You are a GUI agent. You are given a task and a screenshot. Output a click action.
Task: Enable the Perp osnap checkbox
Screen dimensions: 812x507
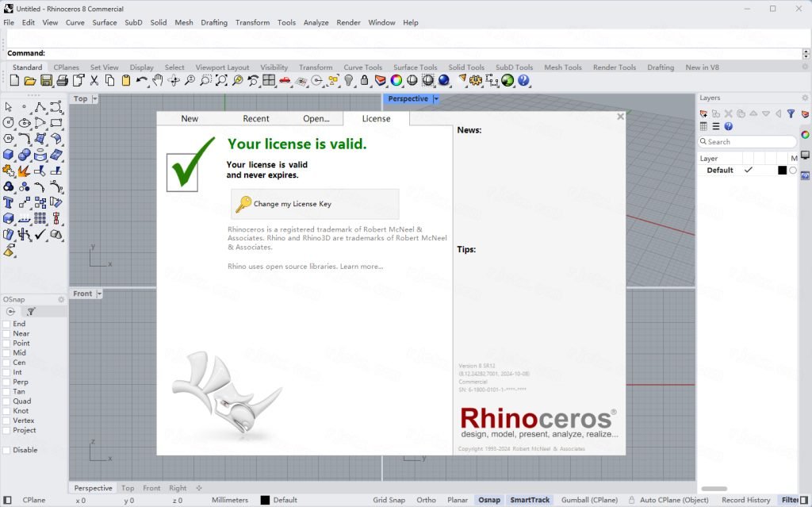point(6,382)
